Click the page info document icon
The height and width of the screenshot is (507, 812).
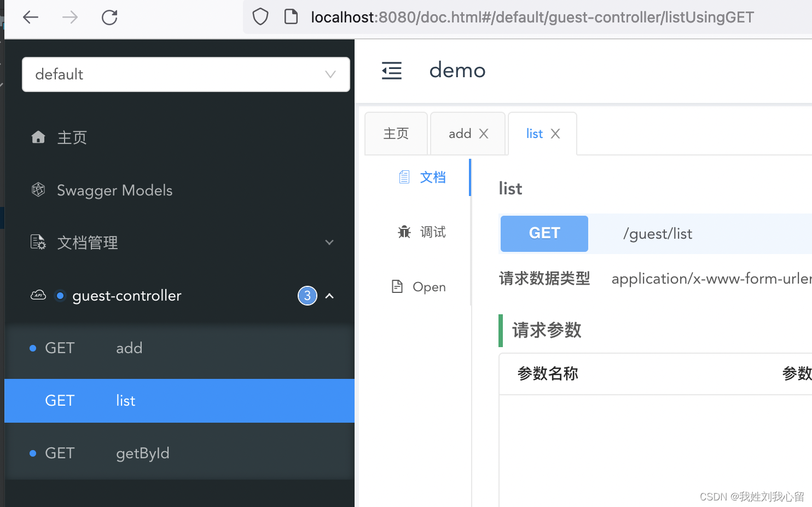point(291,17)
